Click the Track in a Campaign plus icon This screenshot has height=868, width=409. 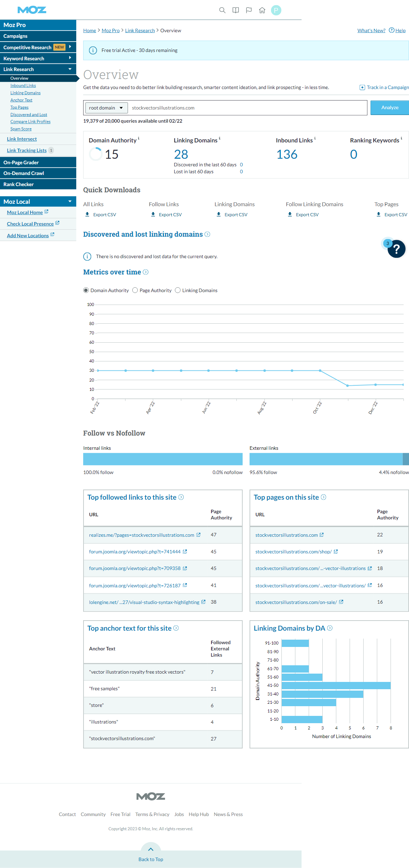point(362,87)
